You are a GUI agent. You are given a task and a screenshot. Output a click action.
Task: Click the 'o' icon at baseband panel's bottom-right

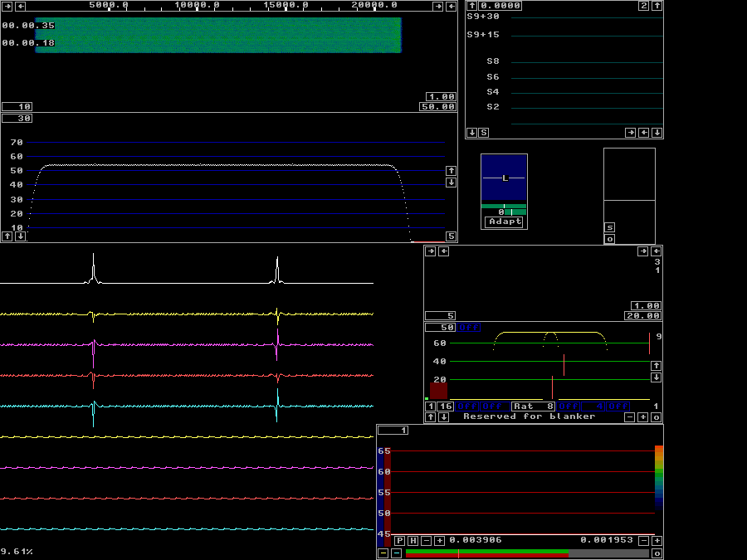tap(657, 553)
